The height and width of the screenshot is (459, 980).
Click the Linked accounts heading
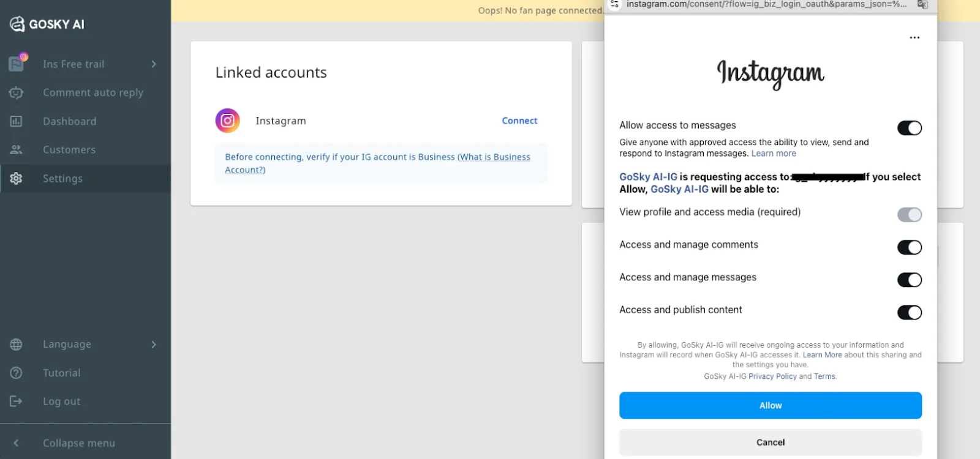pos(271,72)
